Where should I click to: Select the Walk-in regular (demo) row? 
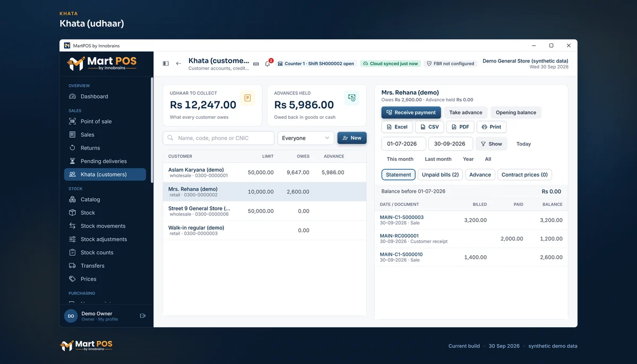pos(264,230)
